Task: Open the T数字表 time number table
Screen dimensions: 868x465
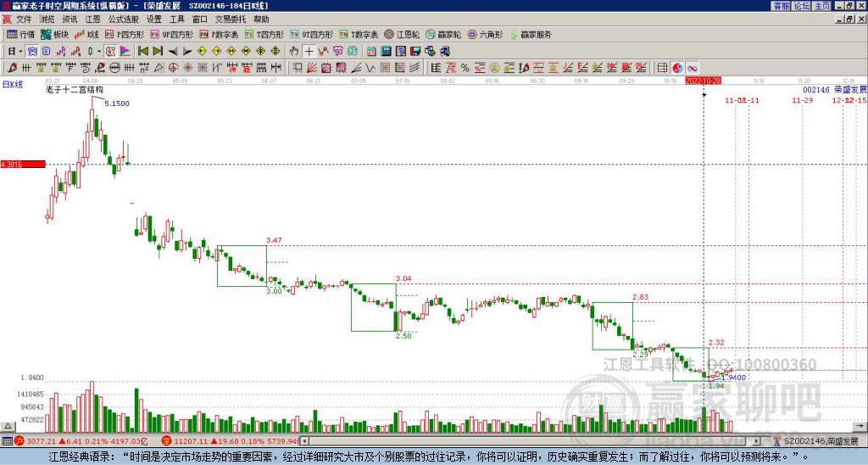Action: click(359, 34)
